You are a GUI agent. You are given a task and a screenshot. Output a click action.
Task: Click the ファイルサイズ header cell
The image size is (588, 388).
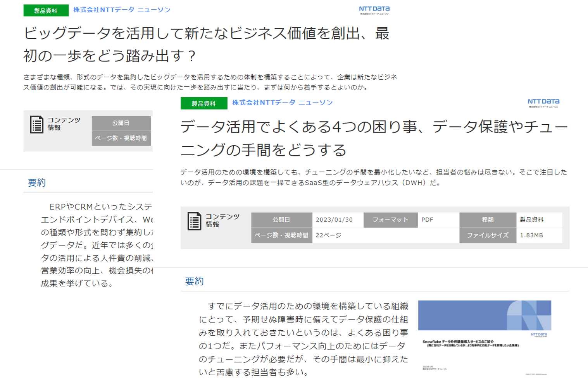click(488, 235)
